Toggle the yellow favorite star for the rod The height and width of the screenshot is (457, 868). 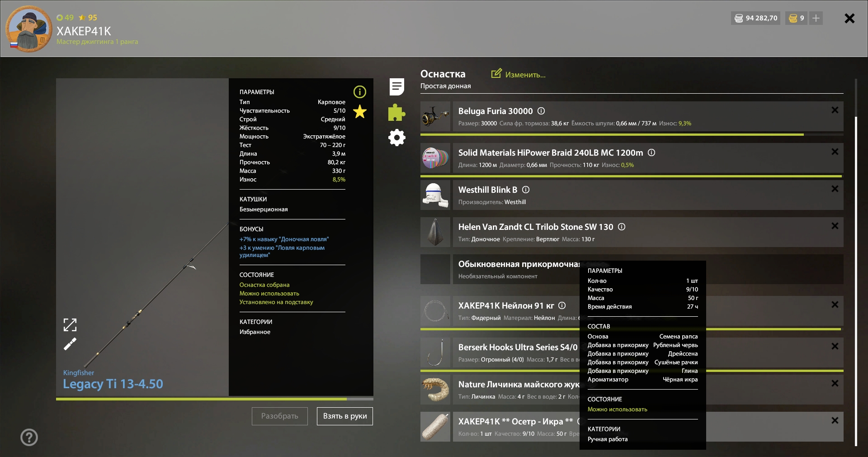pyautogui.click(x=360, y=111)
